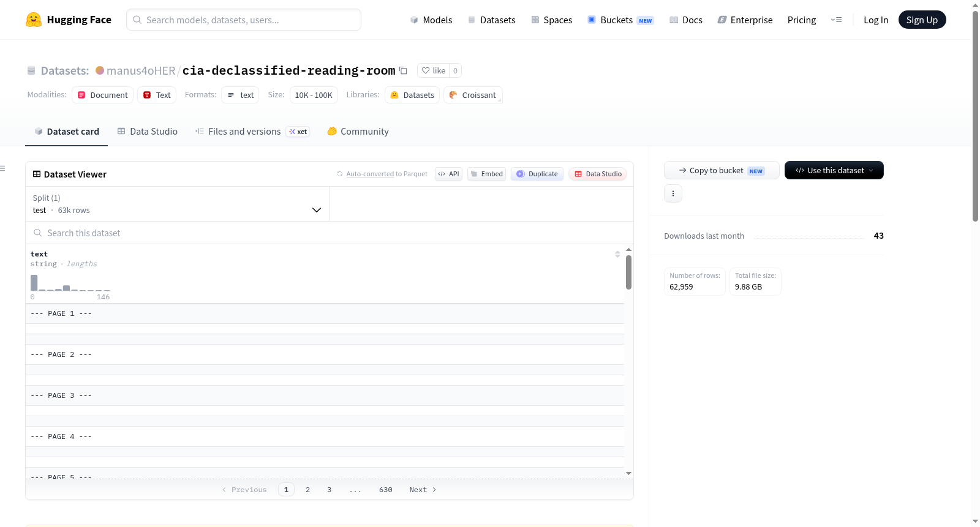The height and width of the screenshot is (527, 980).
Task: Click the Sign Up button
Action: coord(922,20)
